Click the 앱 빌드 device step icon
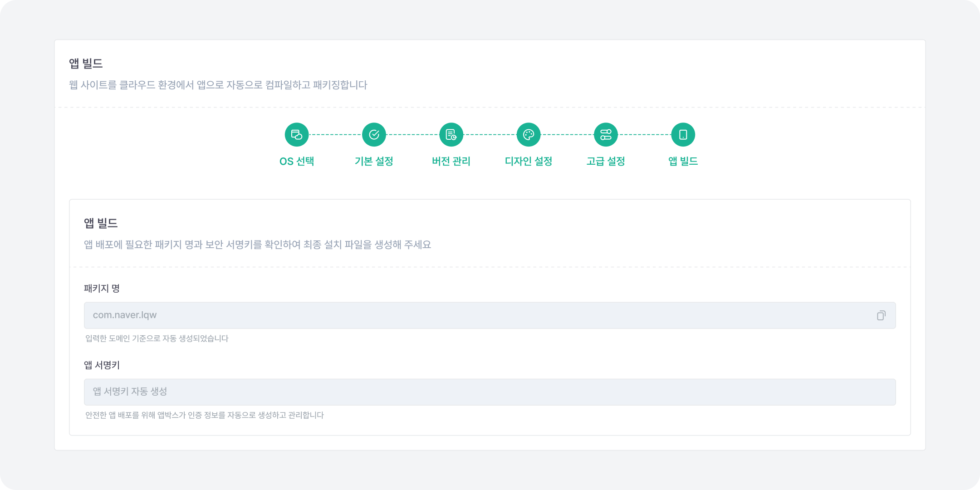 [683, 135]
